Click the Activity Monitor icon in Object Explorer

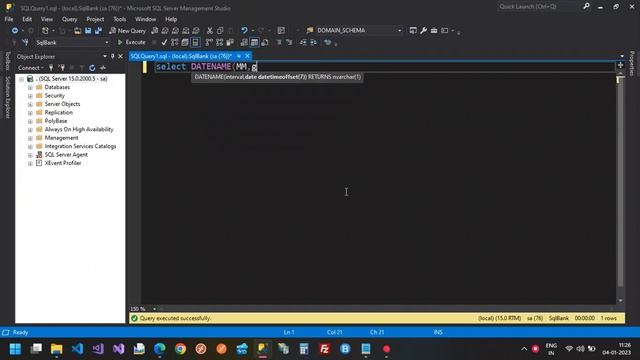click(x=103, y=68)
